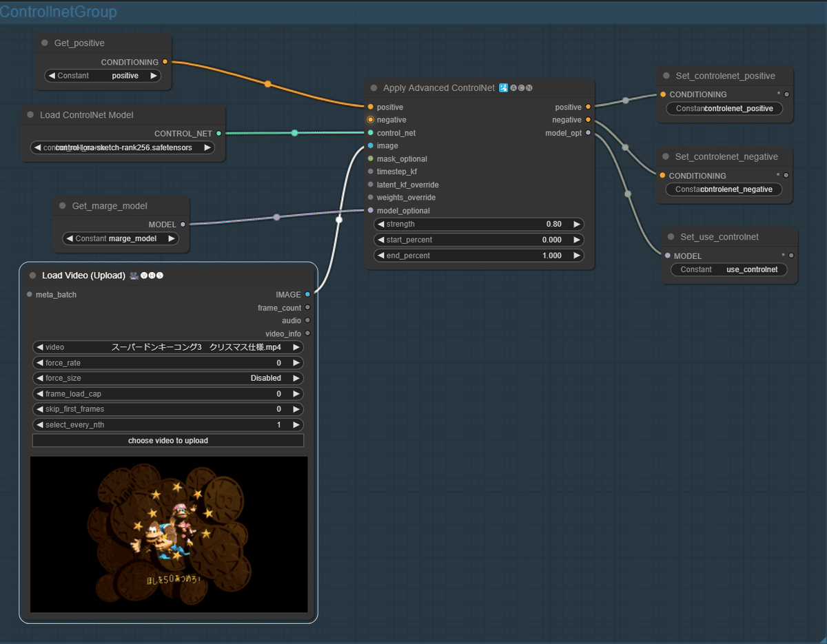Viewport: 827px width, 644px height.
Task: Click the model_opt output port
Action: point(588,133)
